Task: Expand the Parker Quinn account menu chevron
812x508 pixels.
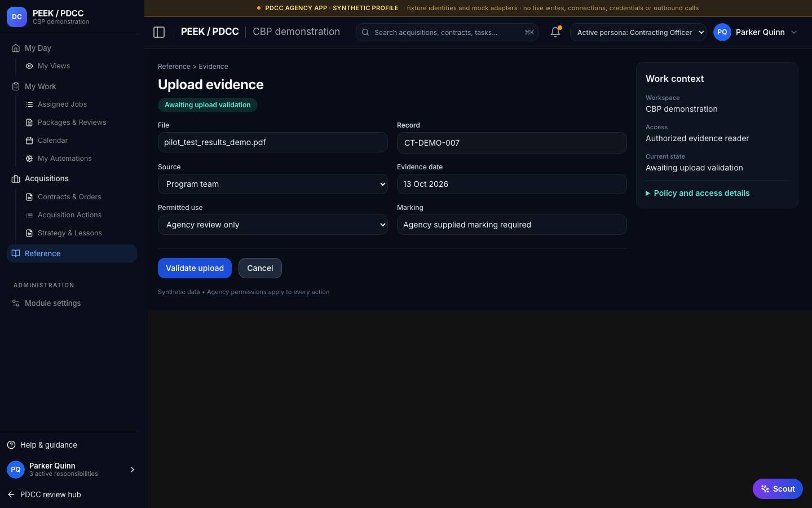Action: point(794,32)
